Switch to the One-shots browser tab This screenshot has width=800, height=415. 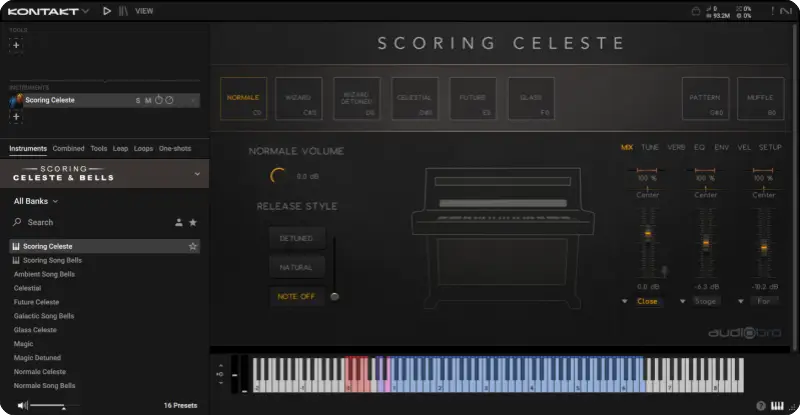[x=175, y=149]
